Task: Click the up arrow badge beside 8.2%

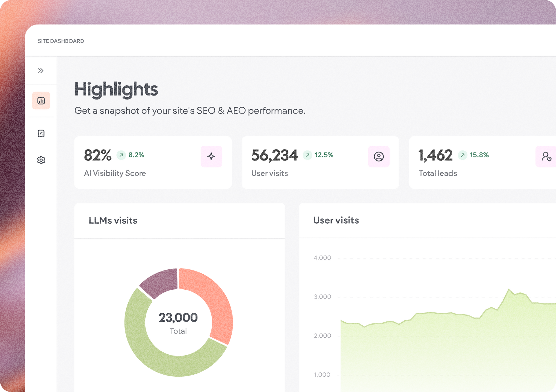Action: [121, 155]
